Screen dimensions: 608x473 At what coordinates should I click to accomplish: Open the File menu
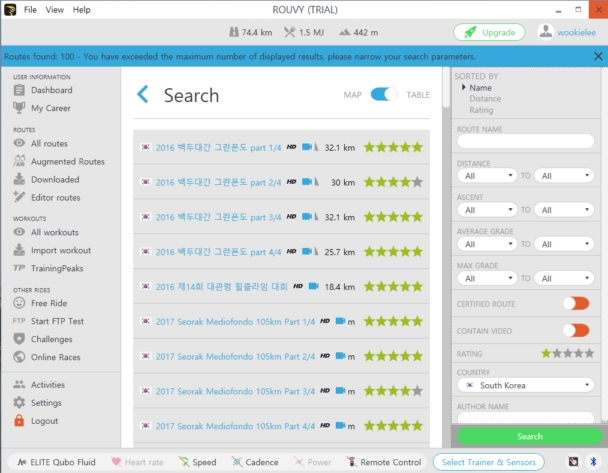click(x=30, y=9)
